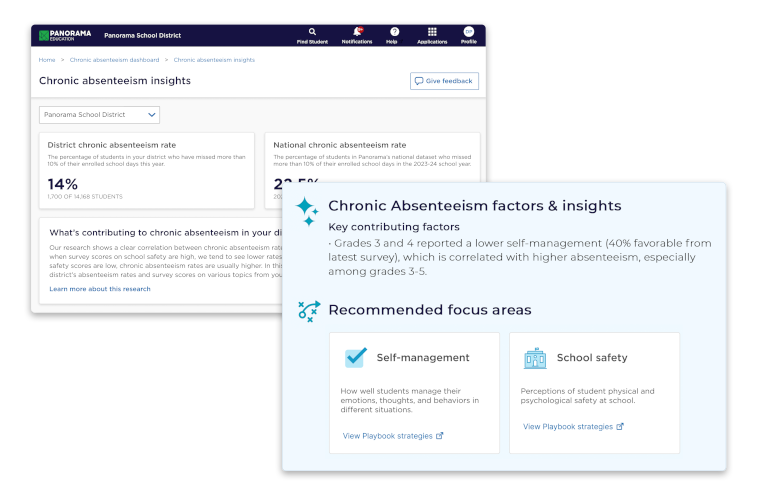The height and width of the screenshot is (500, 760).
Task: Open View Playbook strategies for School safety
Action: (572, 426)
